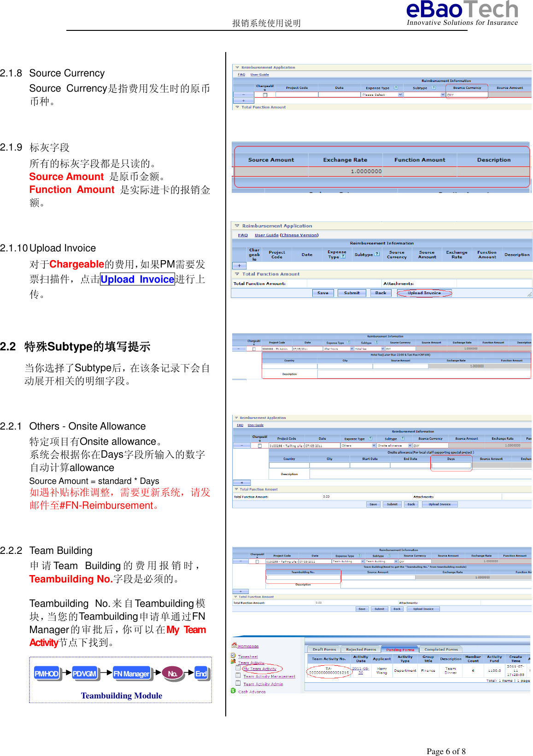Click the Timesheet clock icon

234,656
